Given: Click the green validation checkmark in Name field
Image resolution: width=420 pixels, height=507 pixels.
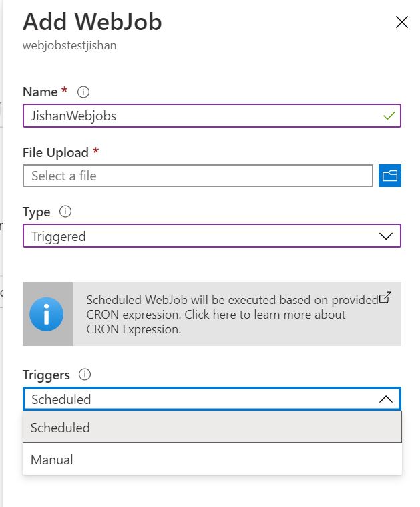Looking at the screenshot, I should coord(389,116).
